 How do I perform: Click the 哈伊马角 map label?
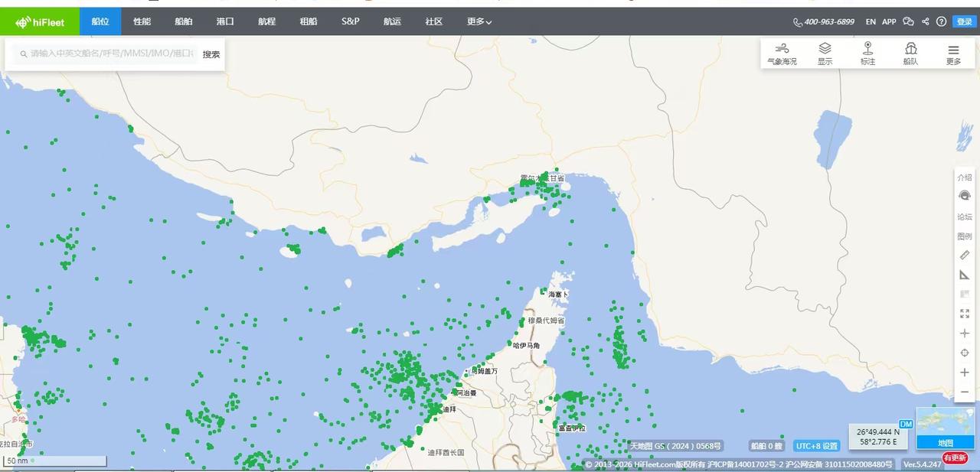coord(526,346)
